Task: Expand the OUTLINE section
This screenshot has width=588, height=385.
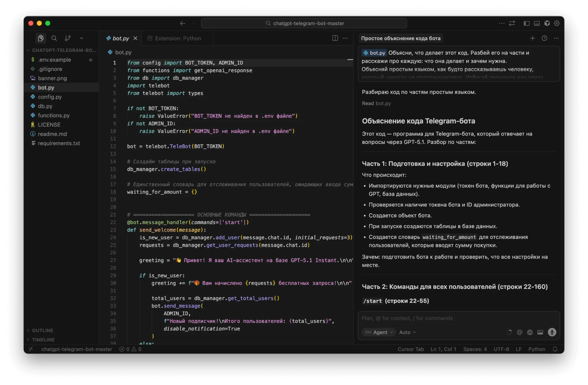Action: point(43,330)
